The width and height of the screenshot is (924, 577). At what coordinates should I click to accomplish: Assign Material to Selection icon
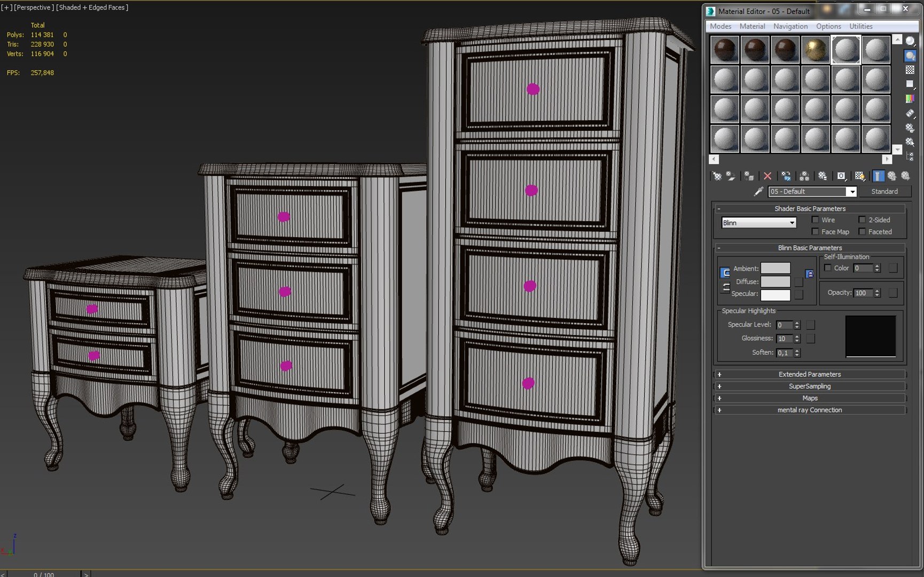(x=749, y=176)
